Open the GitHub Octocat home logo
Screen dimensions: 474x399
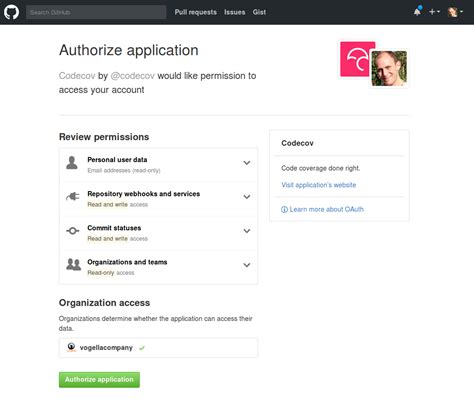pyautogui.click(x=11, y=12)
